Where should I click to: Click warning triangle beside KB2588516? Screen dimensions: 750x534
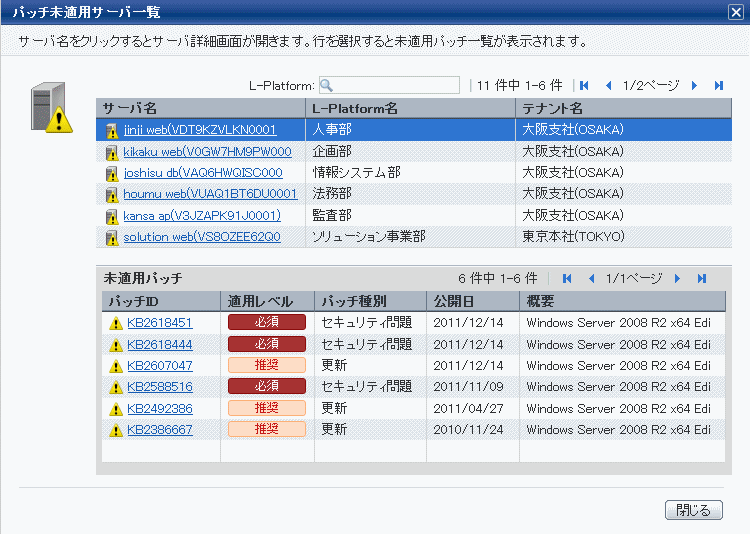coord(116,388)
